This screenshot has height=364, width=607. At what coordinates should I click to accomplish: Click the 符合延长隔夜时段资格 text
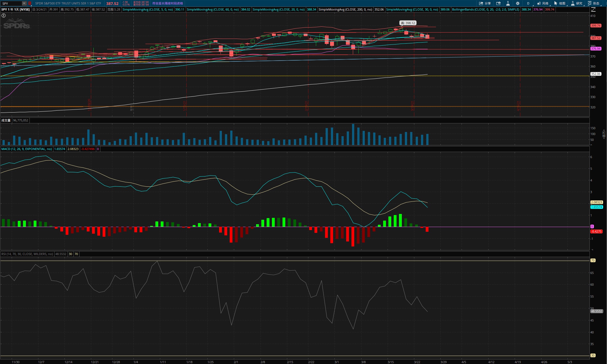pos(168,3)
